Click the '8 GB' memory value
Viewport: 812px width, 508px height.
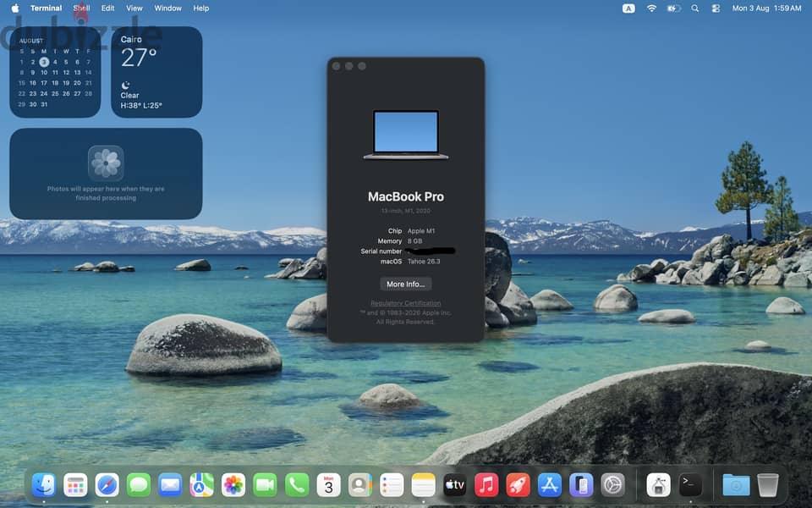[x=414, y=241]
